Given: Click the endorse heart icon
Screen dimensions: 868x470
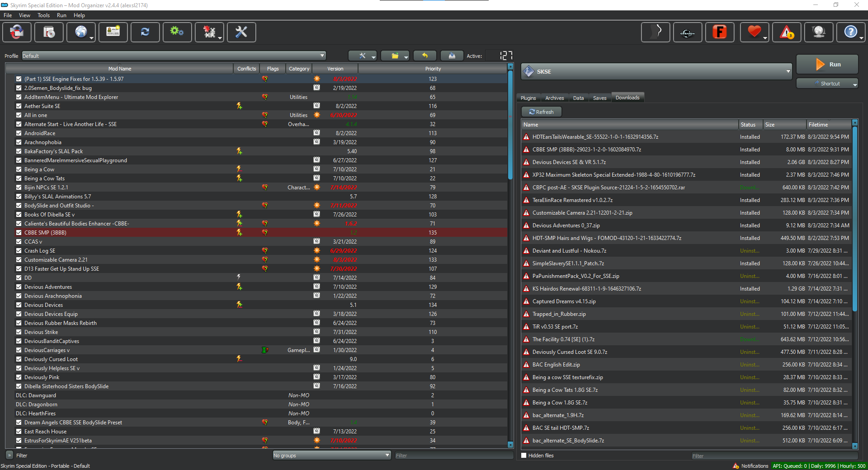Looking at the screenshot, I should pyautogui.click(x=754, y=32).
